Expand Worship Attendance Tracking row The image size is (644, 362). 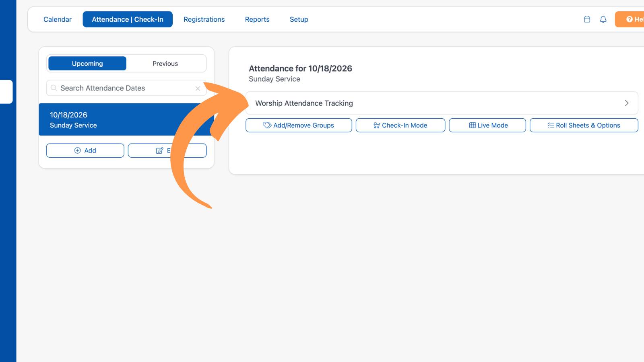[442, 103]
